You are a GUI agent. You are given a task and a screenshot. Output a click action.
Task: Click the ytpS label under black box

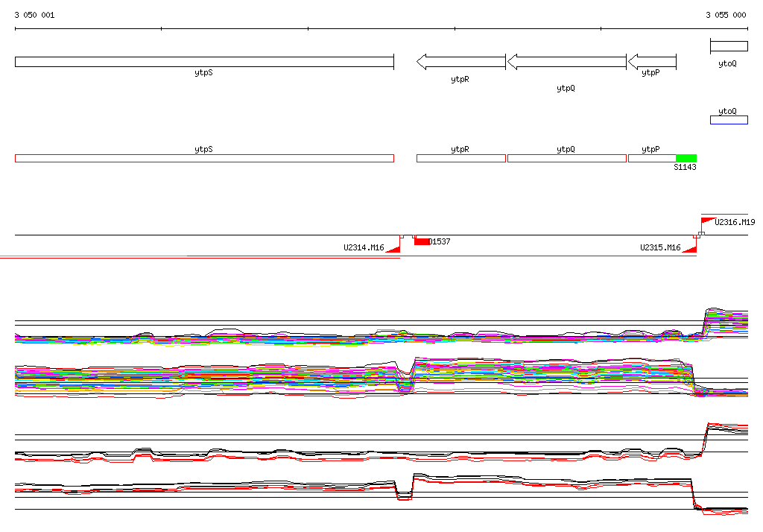point(204,72)
